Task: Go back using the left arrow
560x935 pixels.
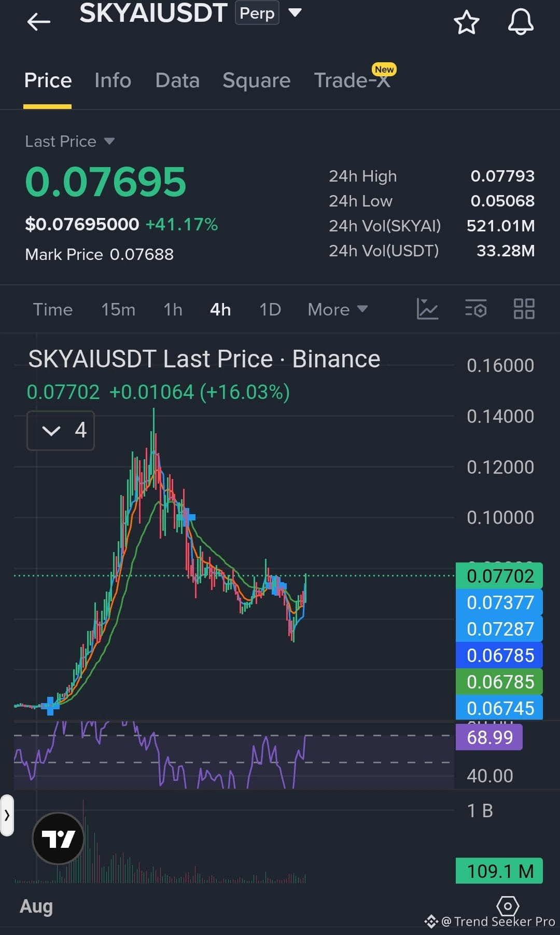Action: (x=39, y=22)
